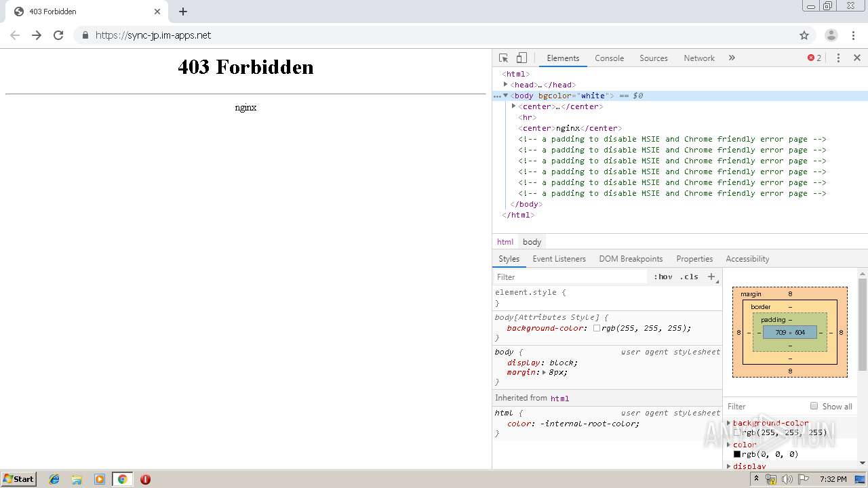The height and width of the screenshot is (488, 868).
Task: Click the browser forward arrow
Action: (x=37, y=35)
